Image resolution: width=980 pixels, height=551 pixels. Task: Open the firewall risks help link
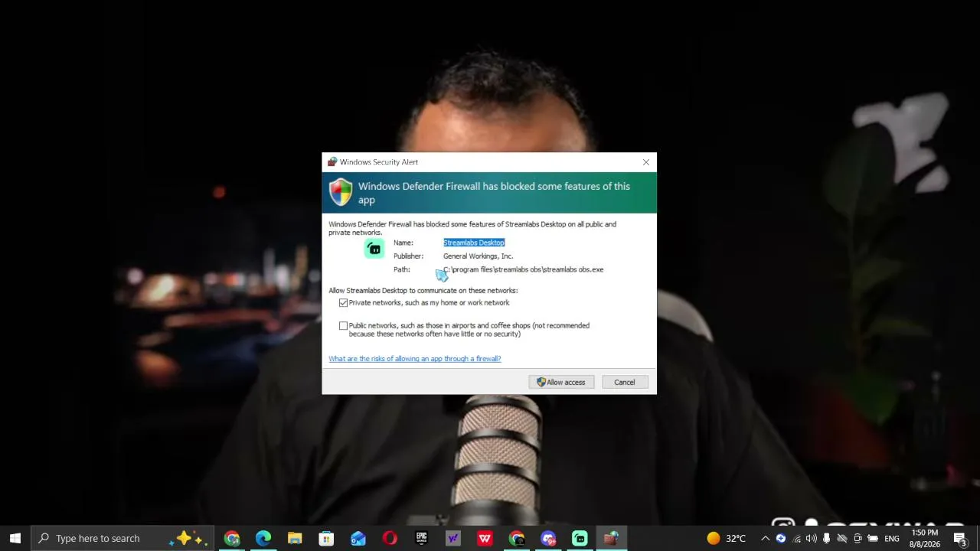tap(415, 359)
